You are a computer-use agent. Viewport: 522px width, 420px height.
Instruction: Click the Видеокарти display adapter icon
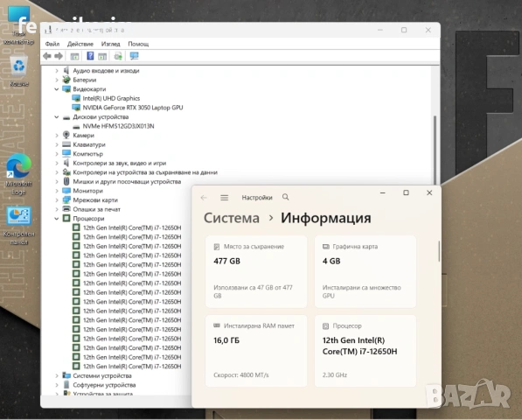[x=66, y=89]
